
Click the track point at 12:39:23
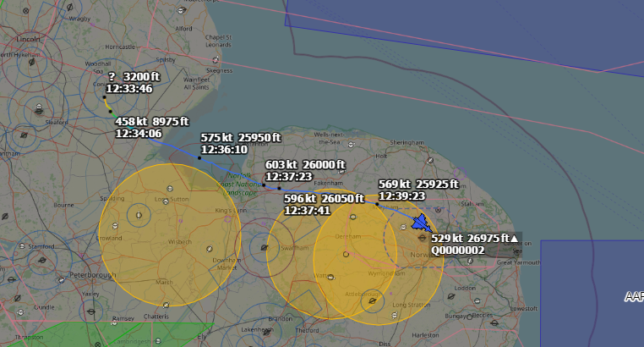(x=377, y=203)
